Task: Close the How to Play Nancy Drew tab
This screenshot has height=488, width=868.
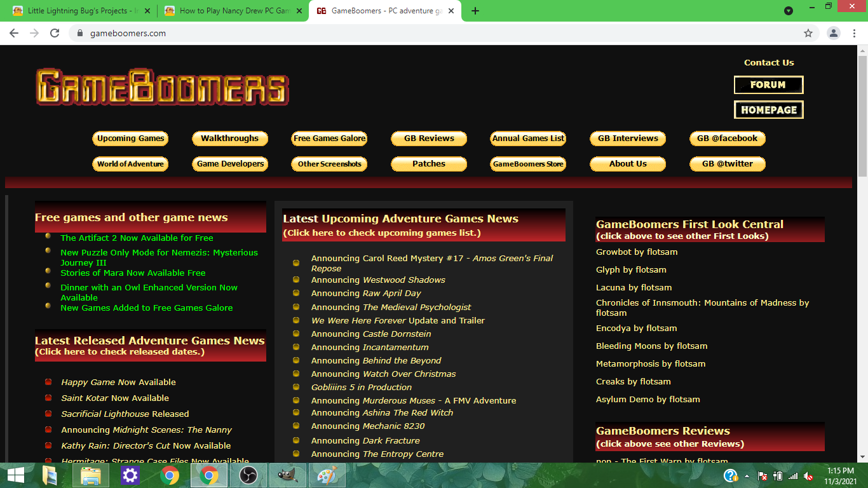Action: point(299,11)
